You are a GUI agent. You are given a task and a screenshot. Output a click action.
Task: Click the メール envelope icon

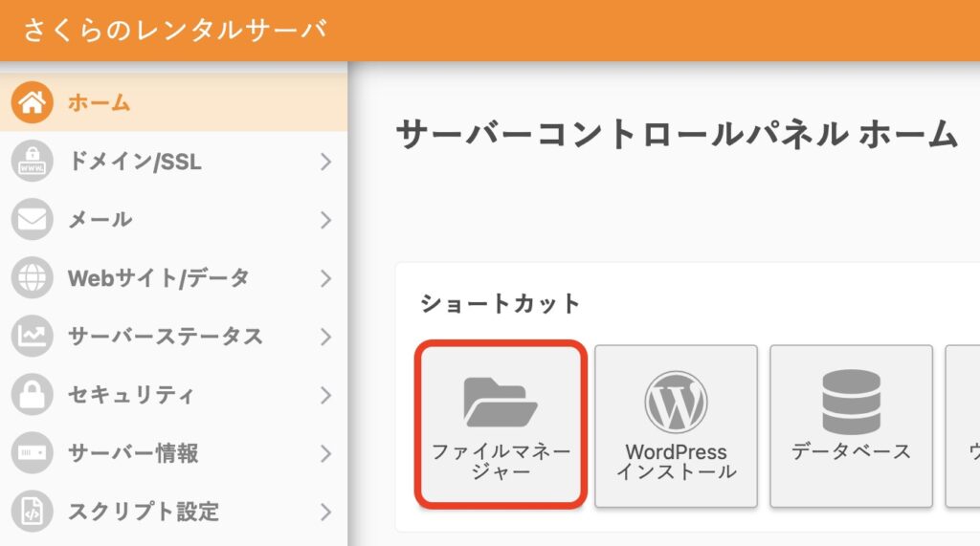pyautogui.click(x=32, y=219)
